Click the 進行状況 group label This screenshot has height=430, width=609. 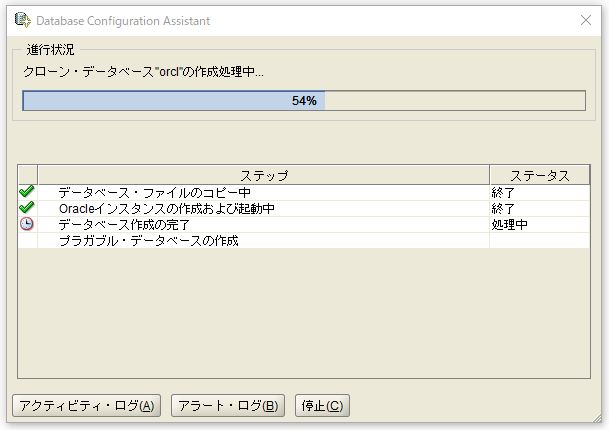click(x=50, y=50)
